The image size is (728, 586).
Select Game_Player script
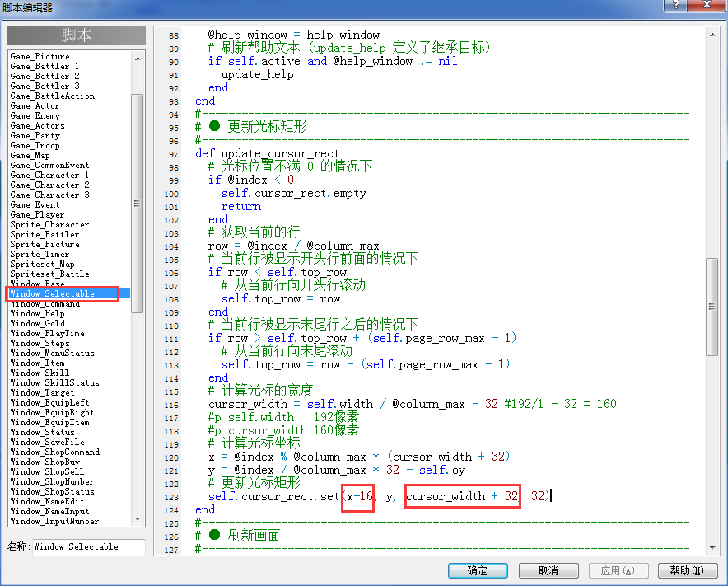tap(37, 214)
